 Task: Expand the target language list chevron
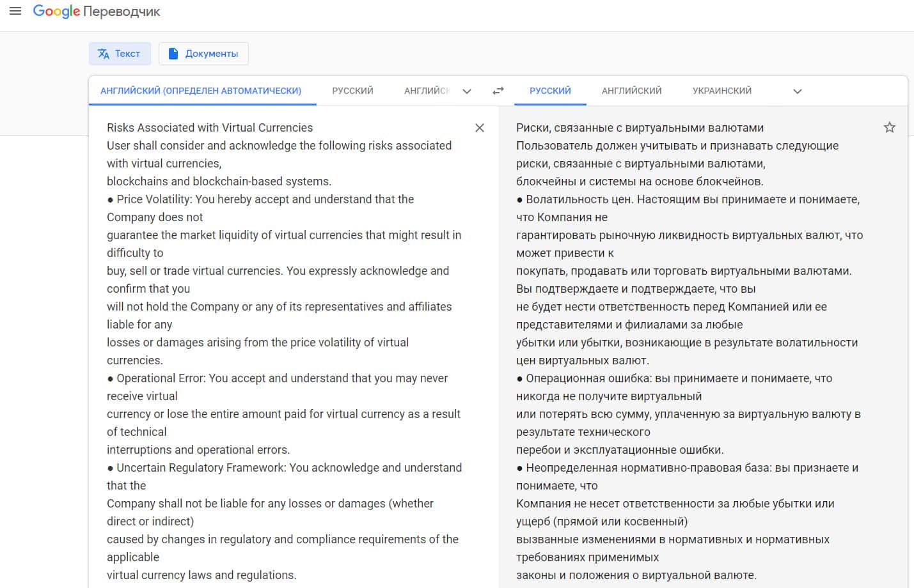pyautogui.click(x=797, y=91)
